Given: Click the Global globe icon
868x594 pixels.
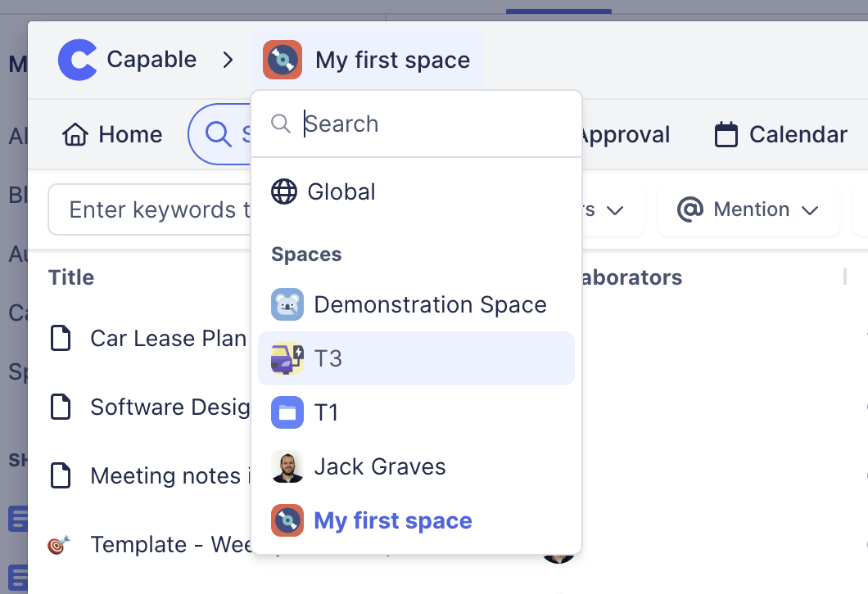Looking at the screenshot, I should point(284,192).
